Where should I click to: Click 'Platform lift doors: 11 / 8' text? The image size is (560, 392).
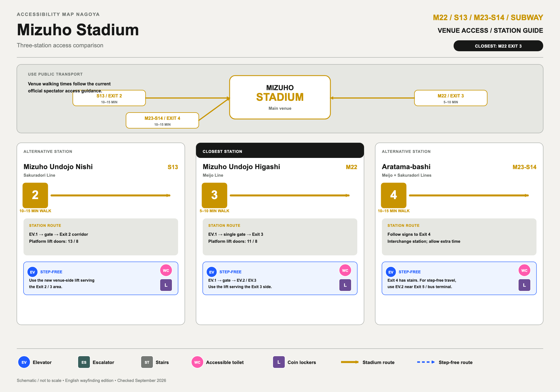[233, 241]
